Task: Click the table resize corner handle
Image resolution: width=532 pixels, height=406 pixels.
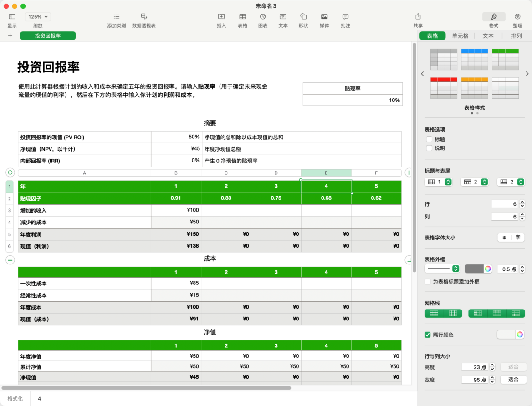Action: (409, 260)
